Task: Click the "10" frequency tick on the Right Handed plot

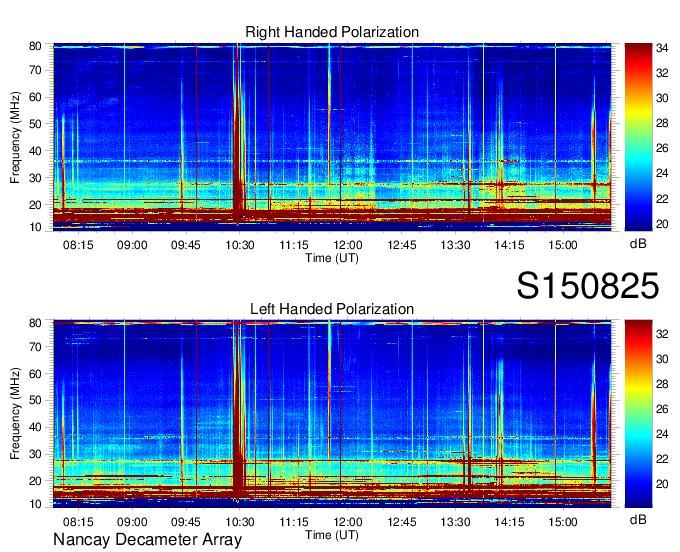Action: tap(35, 227)
